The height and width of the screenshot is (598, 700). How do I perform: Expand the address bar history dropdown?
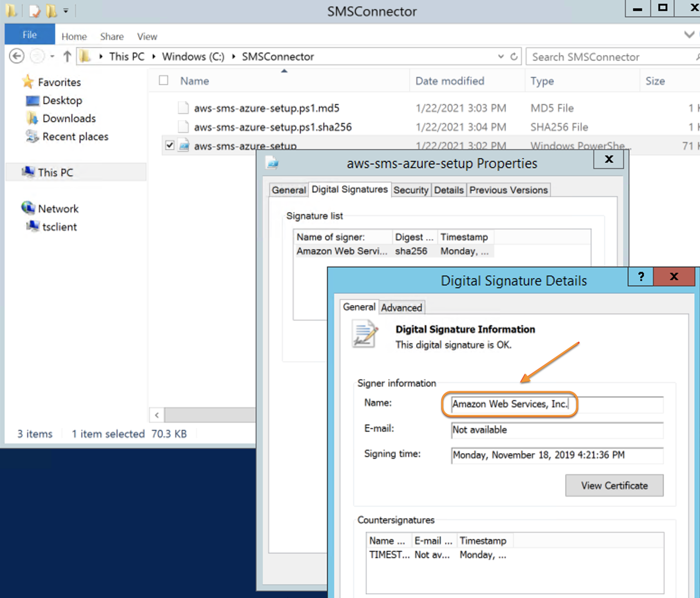click(x=501, y=56)
